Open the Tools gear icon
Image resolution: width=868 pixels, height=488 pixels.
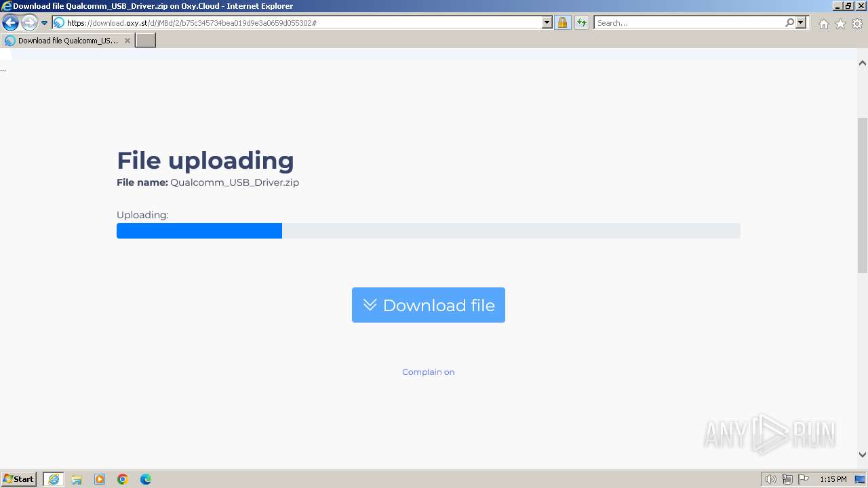(x=857, y=24)
